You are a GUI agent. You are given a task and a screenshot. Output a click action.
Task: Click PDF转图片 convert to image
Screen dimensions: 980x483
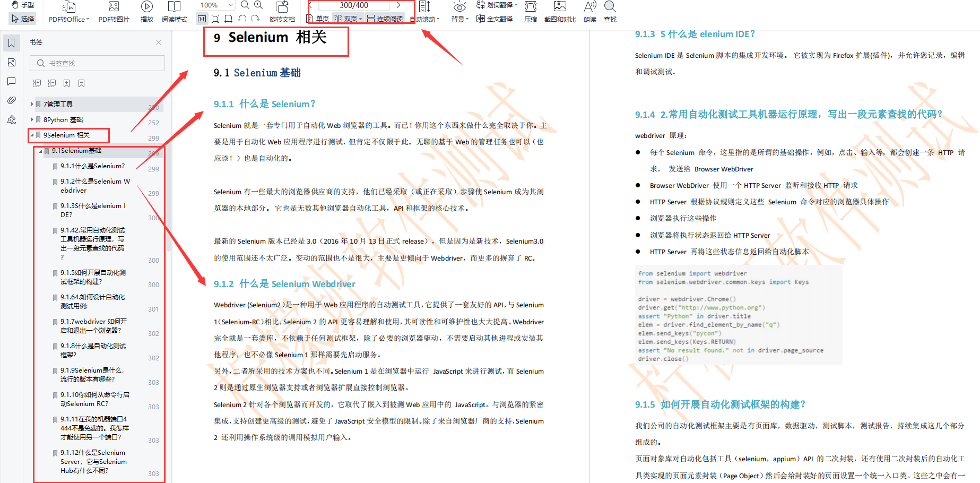point(114,12)
